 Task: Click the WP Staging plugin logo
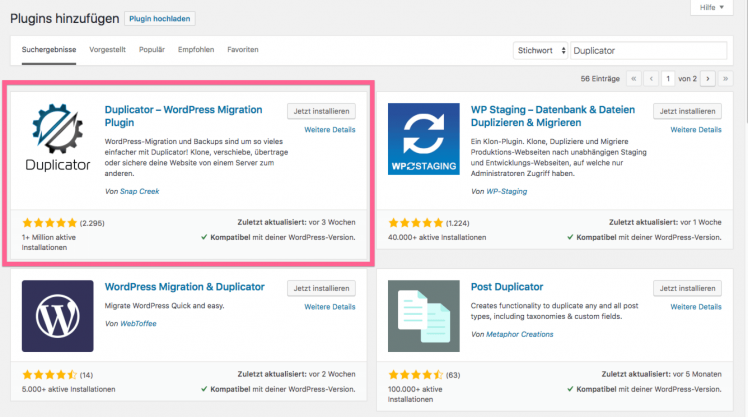(x=424, y=139)
